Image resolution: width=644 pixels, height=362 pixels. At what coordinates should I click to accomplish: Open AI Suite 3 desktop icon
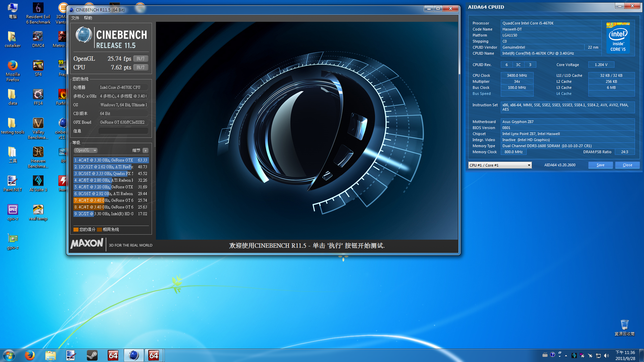point(38,181)
